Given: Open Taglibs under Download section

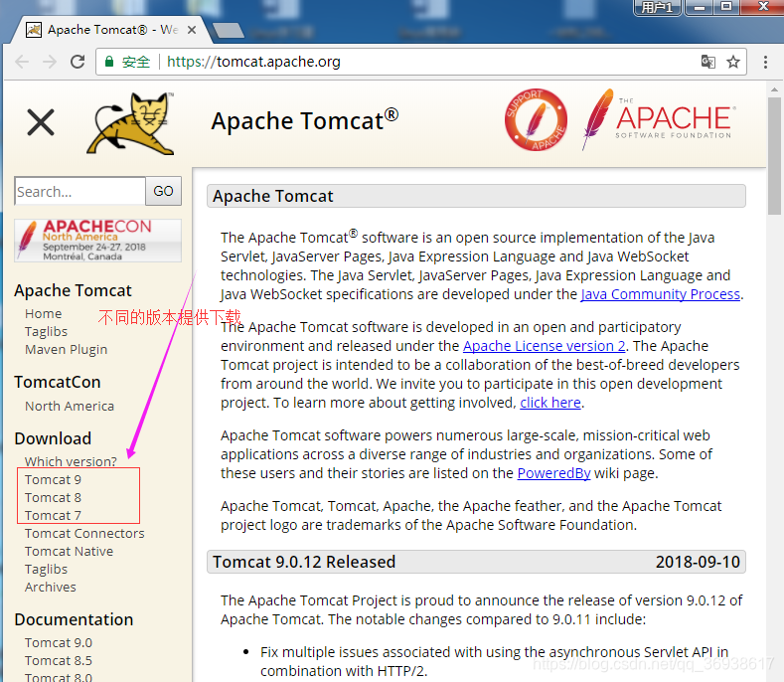Looking at the screenshot, I should (46, 570).
